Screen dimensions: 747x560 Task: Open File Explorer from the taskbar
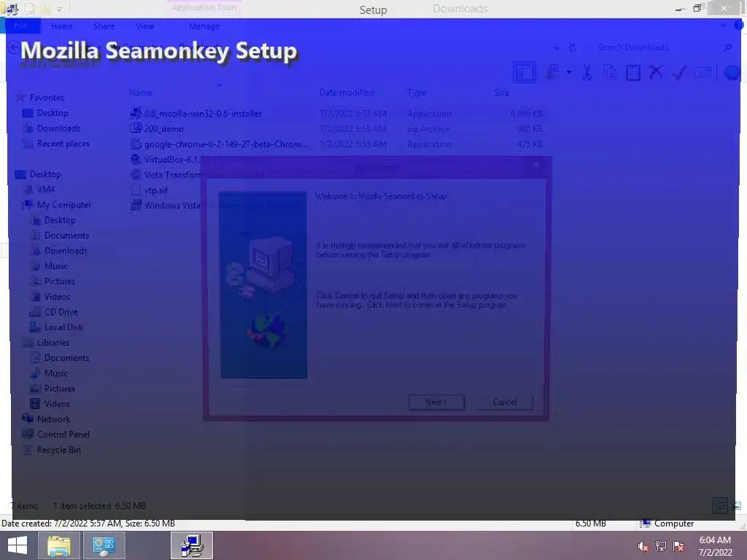[58, 545]
